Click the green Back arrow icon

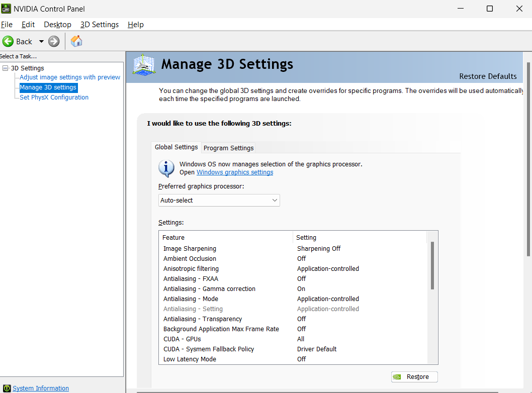[8, 41]
